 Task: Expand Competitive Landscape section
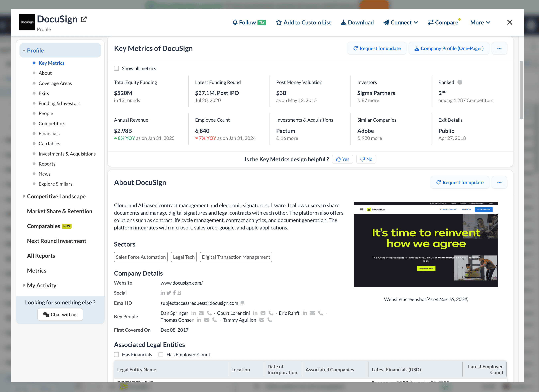[56, 196]
